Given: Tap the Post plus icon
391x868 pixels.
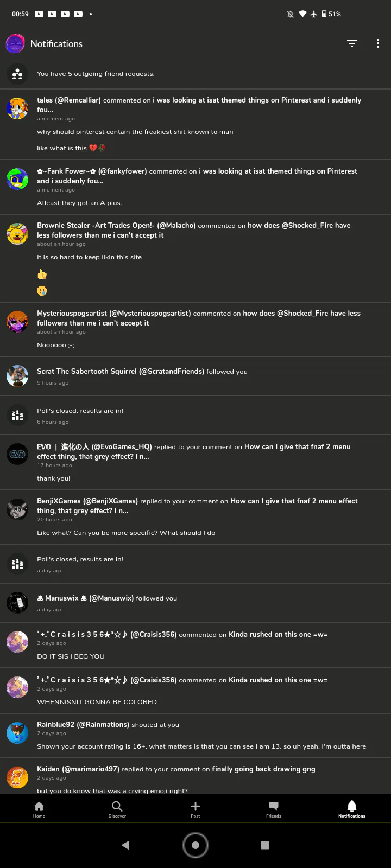Looking at the screenshot, I should (x=195, y=808).
